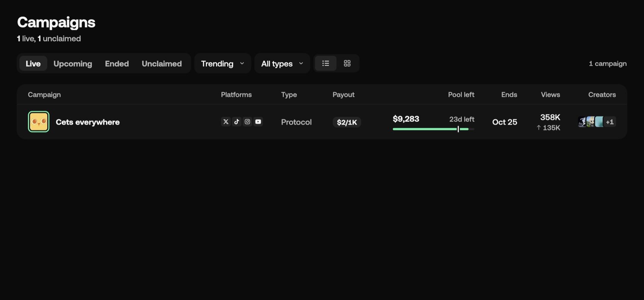Click the 358K views value
Image resolution: width=644 pixels, height=300 pixels.
(550, 117)
